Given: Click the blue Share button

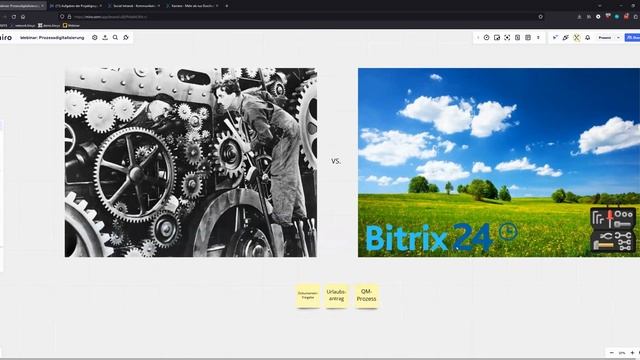Looking at the screenshot, I should tap(633, 38).
